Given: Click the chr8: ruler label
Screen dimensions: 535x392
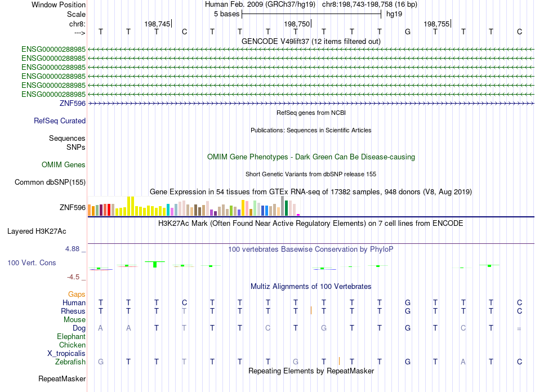Looking at the screenshot, I should point(77,24).
